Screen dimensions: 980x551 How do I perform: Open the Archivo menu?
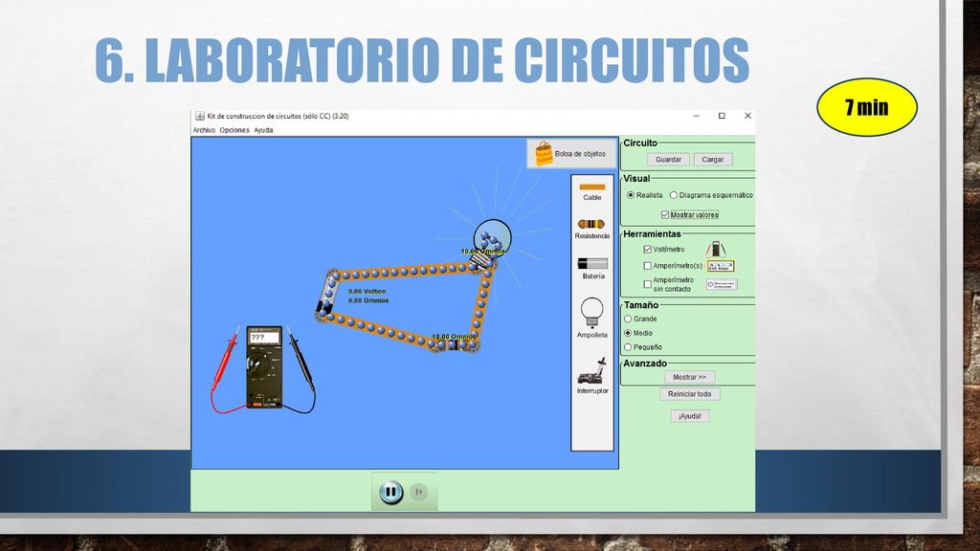[204, 130]
